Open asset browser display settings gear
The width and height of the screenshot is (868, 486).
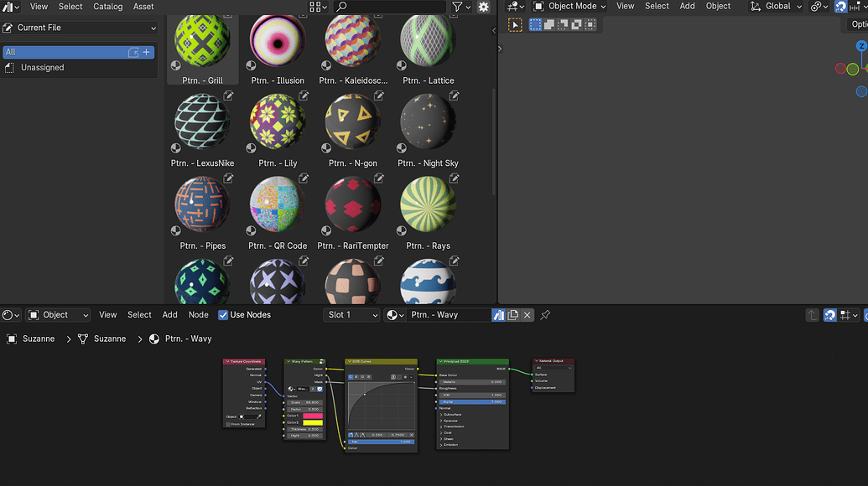pyautogui.click(x=483, y=7)
